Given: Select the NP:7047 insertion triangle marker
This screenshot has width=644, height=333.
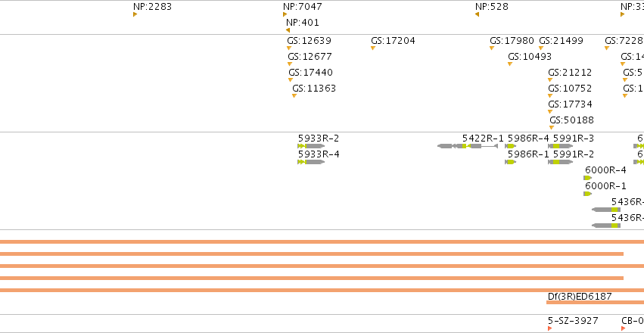Looking at the screenshot, I should click(x=285, y=15).
